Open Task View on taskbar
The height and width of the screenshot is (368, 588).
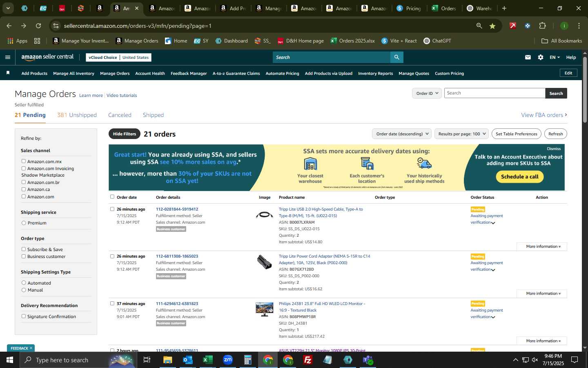[147, 360]
